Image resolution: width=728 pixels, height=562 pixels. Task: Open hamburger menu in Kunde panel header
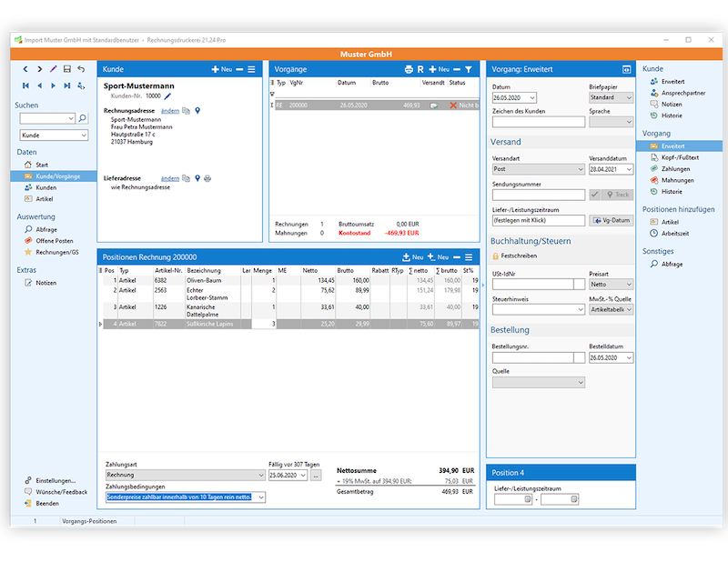pyautogui.click(x=252, y=69)
